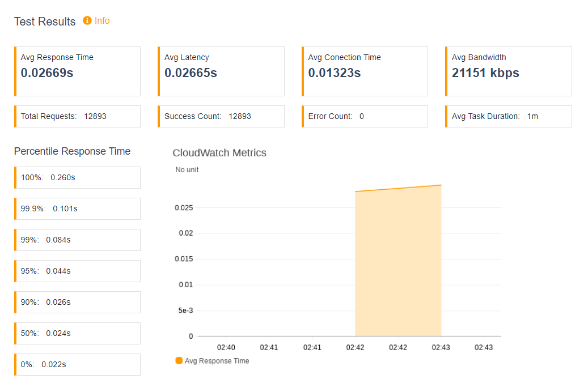
Task: Click the Avg Bandwidth 21151 kbps card
Action: (x=508, y=71)
